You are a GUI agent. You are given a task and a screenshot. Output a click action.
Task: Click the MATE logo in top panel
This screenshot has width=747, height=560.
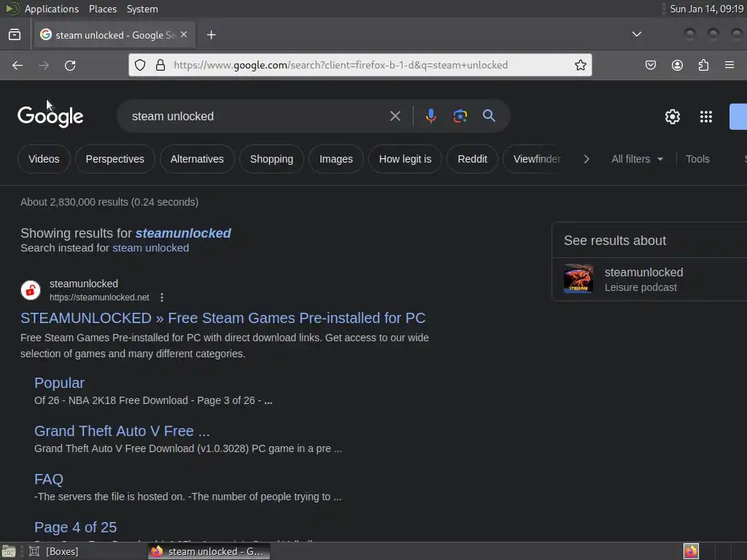click(x=12, y=9)
